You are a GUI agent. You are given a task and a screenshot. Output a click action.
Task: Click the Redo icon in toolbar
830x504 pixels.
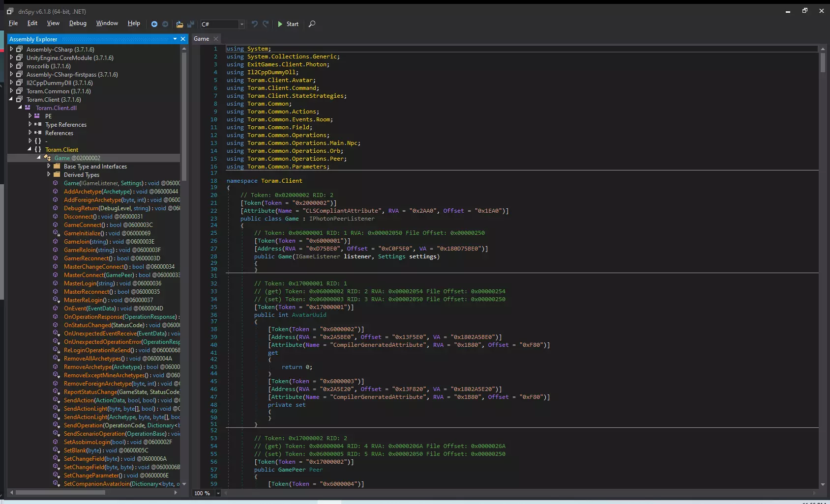click(266, 24)
